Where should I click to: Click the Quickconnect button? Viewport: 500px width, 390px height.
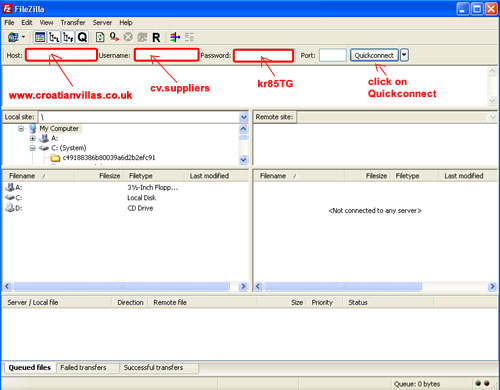(374, 55)
